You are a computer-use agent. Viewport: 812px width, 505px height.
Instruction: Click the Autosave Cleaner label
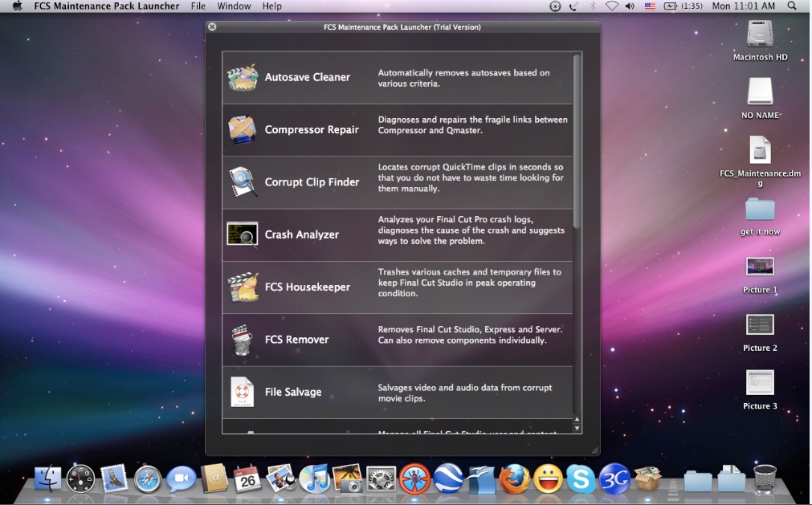(307, 77)
